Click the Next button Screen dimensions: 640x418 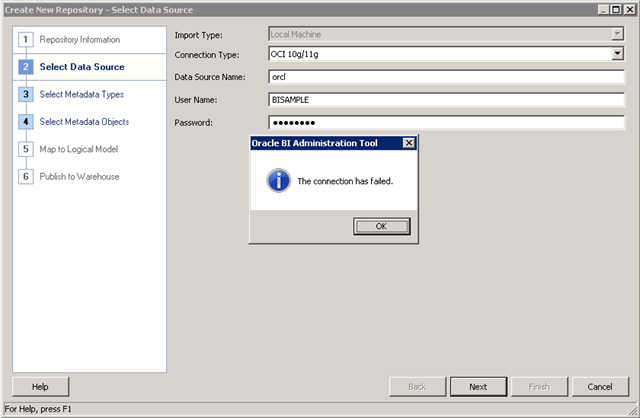(477, 386)
